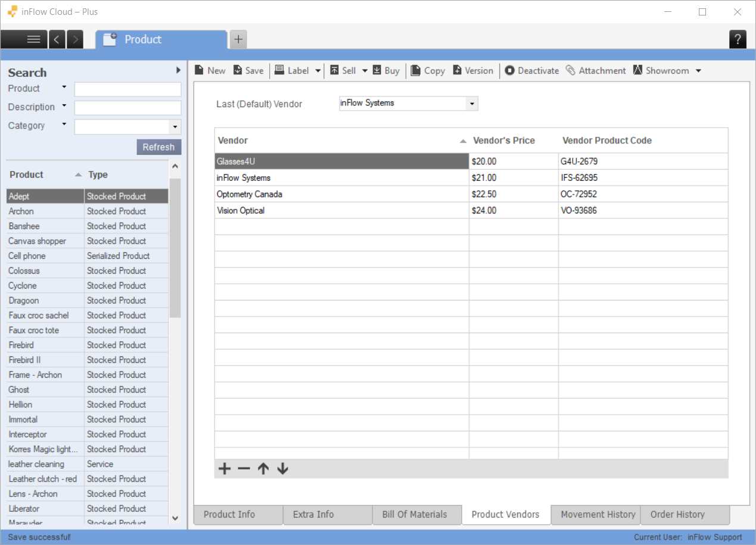The height and width of the screenshot is (545, 756).
Task: Deactivate the current product
Action: tap(532, 70)
